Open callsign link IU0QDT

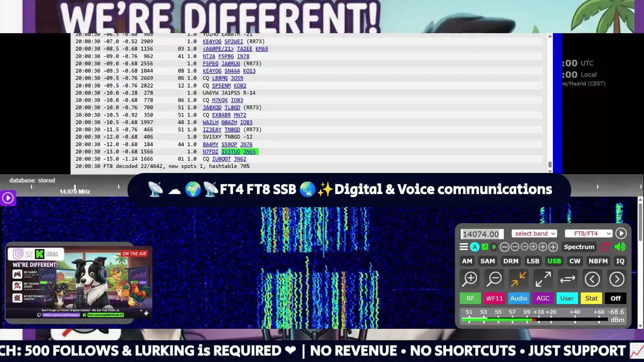[x=221, y=159]
